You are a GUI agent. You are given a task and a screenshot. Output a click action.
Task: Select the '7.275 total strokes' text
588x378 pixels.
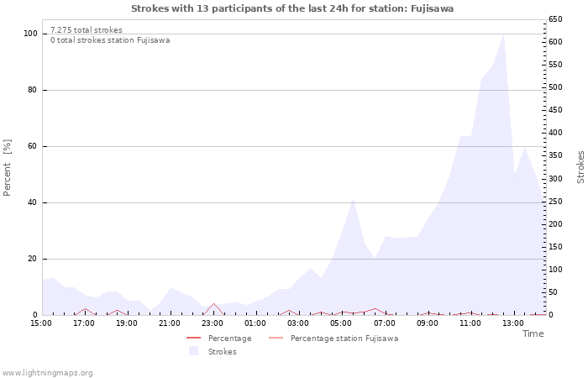point(86,30)
